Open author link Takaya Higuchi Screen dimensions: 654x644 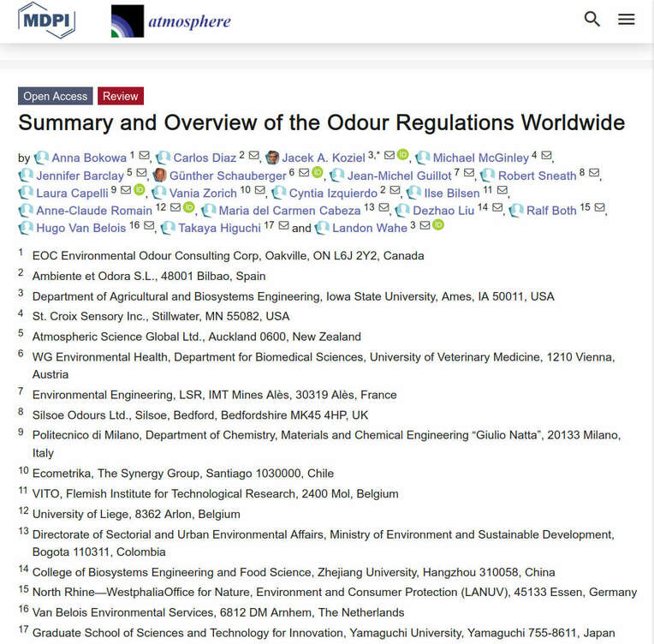tap(219, 228)
